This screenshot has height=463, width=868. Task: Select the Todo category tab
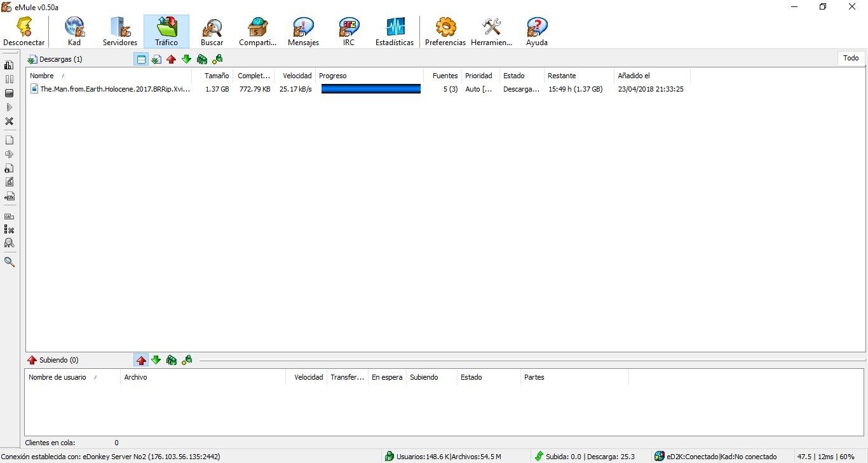851,58
